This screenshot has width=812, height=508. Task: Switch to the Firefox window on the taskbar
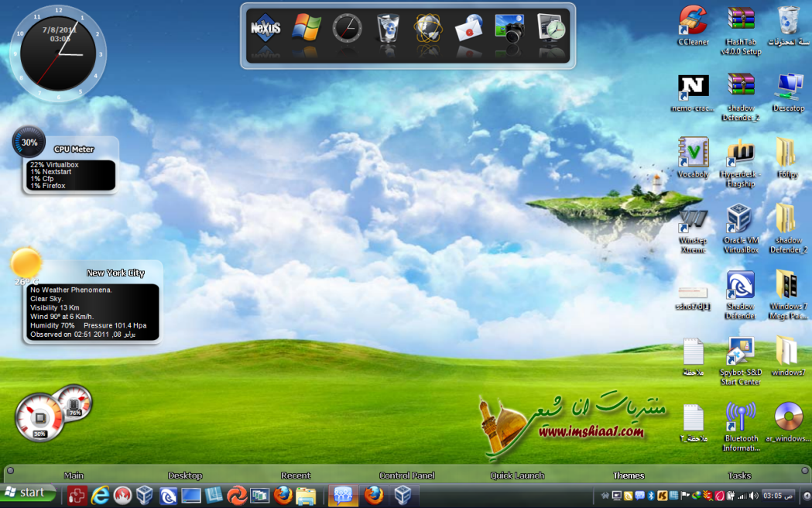coord(373,496)
